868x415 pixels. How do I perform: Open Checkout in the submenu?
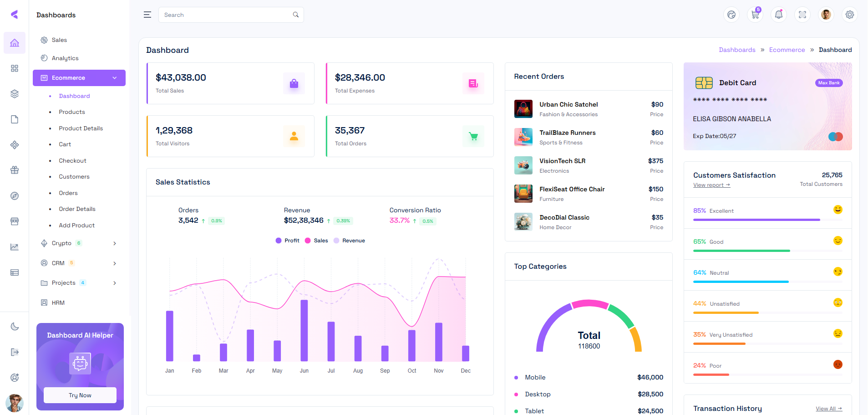pos(72,161)
